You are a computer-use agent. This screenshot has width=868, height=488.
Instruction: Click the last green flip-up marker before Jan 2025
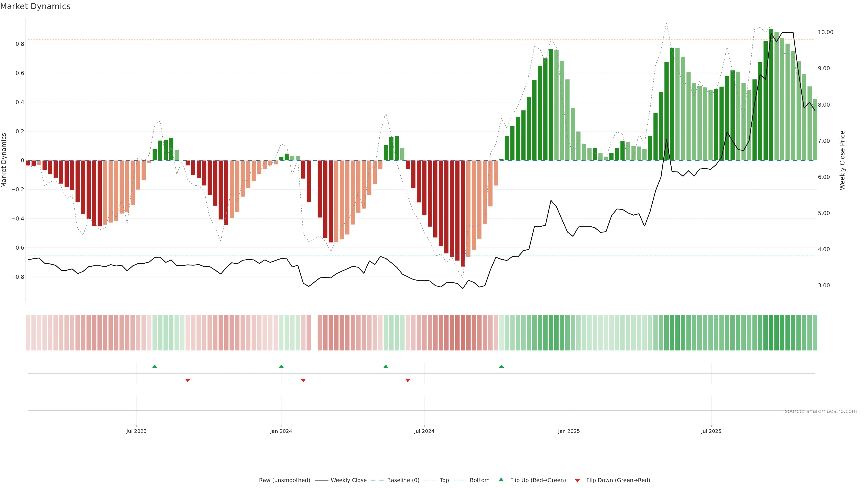point(501,366)
